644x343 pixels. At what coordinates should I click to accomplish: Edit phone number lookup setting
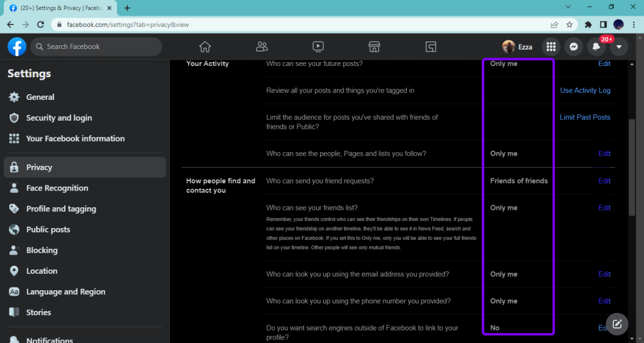click(x=604, y=301)
